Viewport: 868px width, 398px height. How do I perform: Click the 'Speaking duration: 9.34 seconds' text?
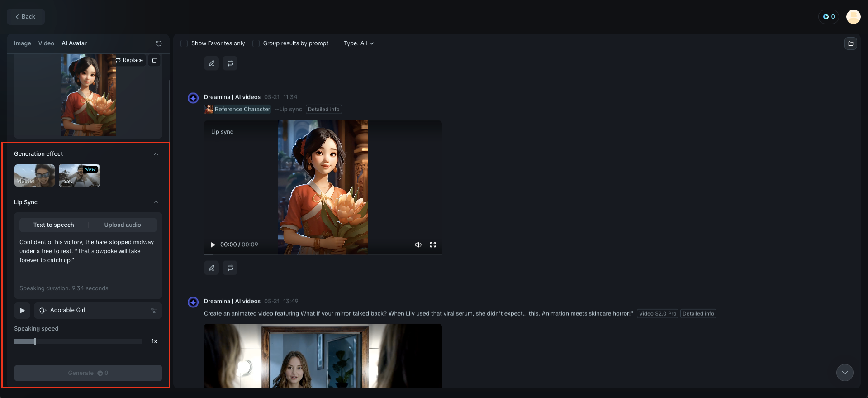click(x=64, y=288)
